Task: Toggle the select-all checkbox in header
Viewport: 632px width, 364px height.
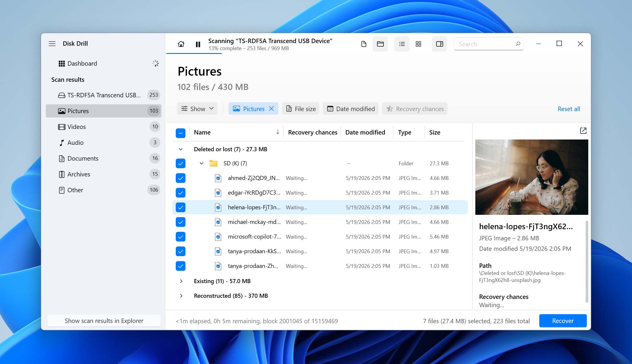Action: click(x=180, y=133)
